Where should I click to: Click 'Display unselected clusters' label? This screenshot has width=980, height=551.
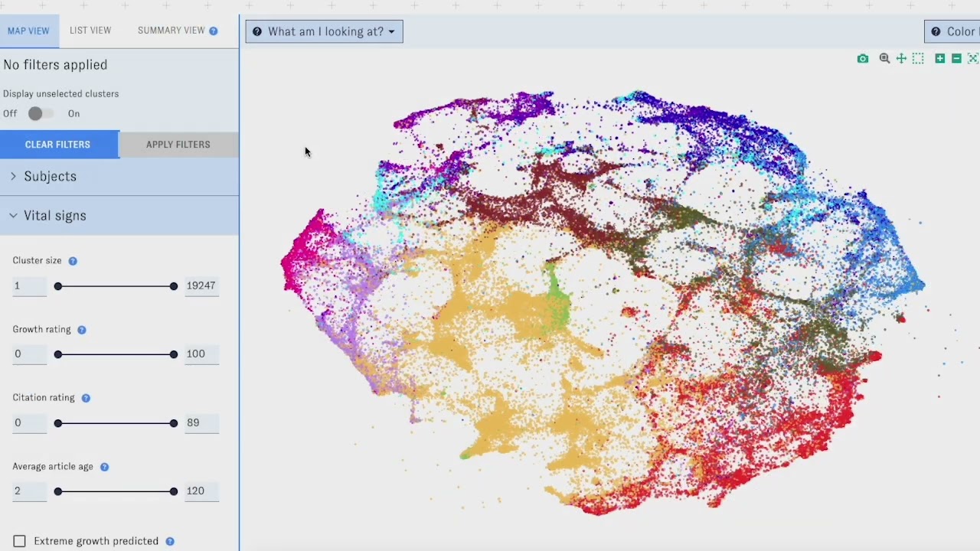point(61,93)
